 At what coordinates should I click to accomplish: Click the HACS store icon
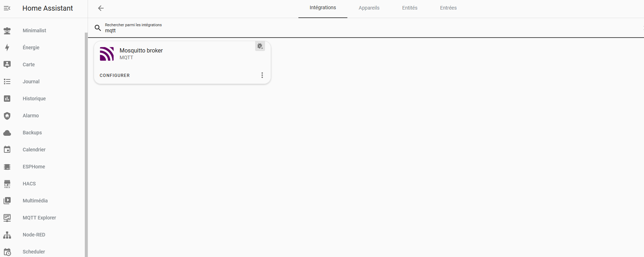[7, 184]
